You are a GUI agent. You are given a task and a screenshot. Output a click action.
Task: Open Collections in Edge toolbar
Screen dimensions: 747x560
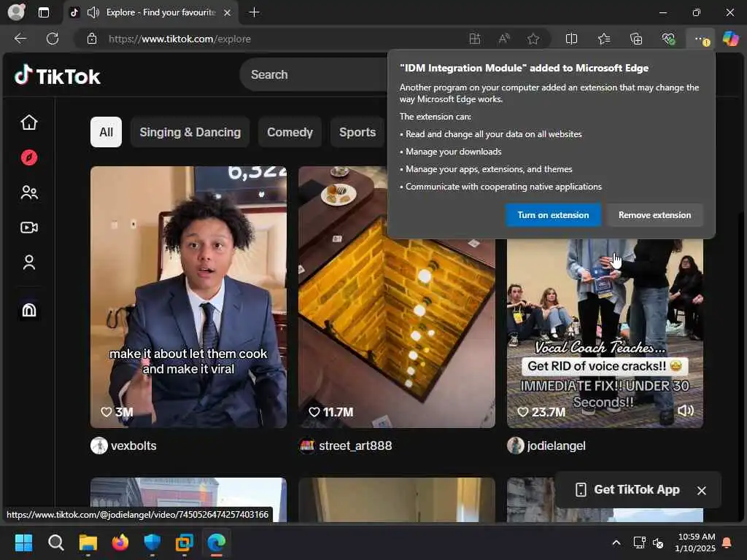click(x=636, y=39)
